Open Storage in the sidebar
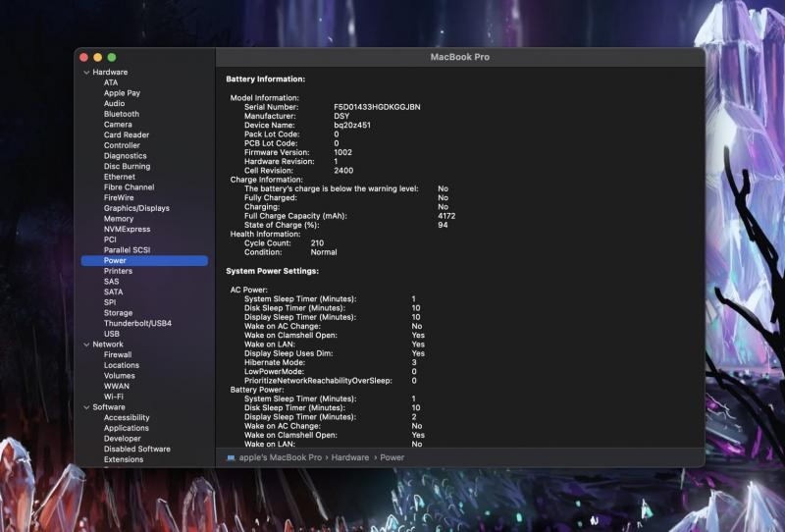Viewport: 785px width, 532px height. (x=118, y=313)
